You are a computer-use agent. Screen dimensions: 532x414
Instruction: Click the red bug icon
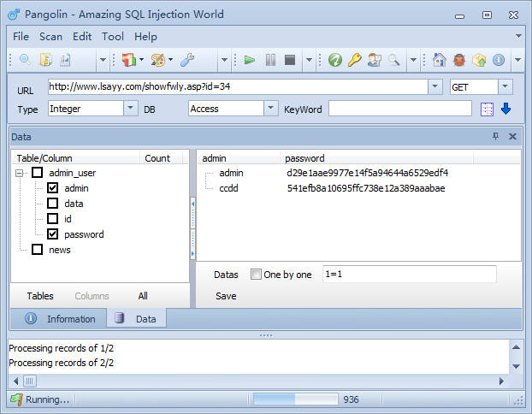(459, 60)
